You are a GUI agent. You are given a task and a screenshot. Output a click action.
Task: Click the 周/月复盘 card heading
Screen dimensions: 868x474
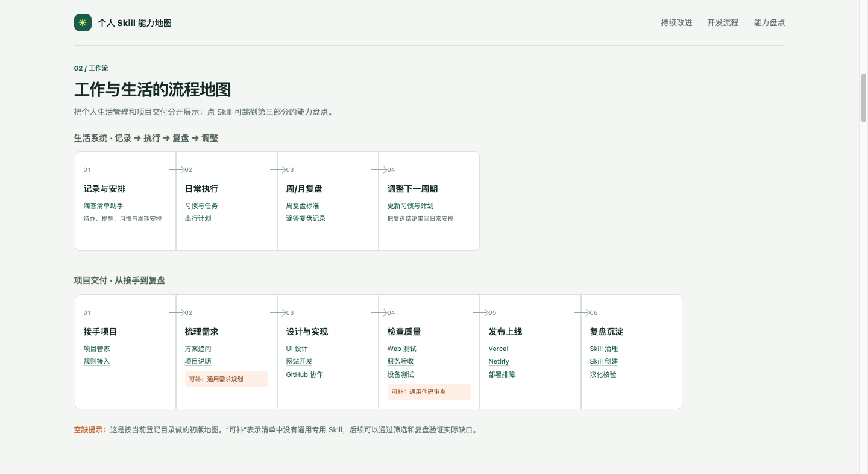click(x=304, y=189)
